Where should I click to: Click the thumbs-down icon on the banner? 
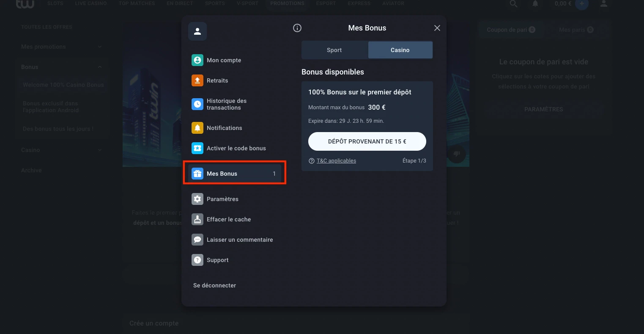(x=456, y=154)
